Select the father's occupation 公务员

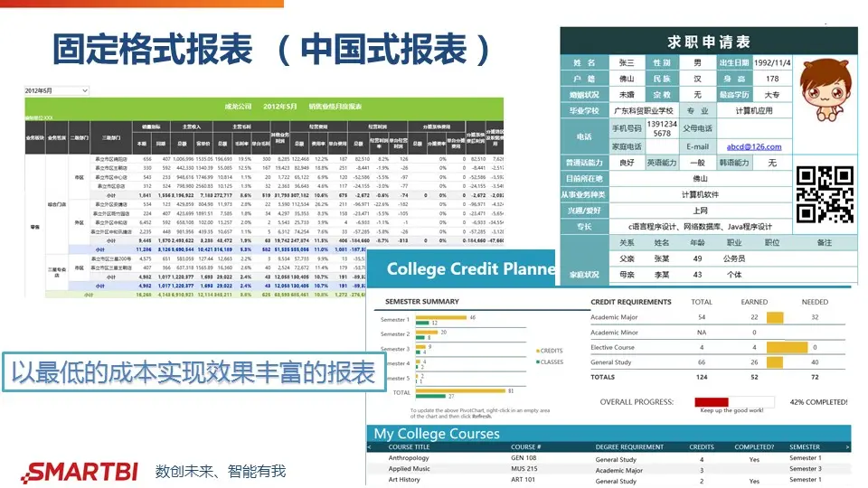click(734, 258)
